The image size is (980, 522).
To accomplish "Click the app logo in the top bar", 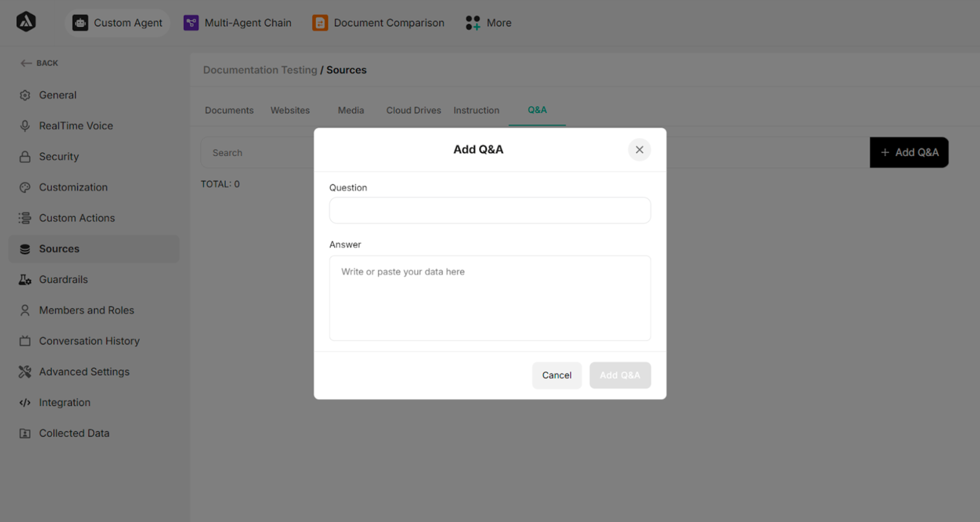I will pos(26,22).
